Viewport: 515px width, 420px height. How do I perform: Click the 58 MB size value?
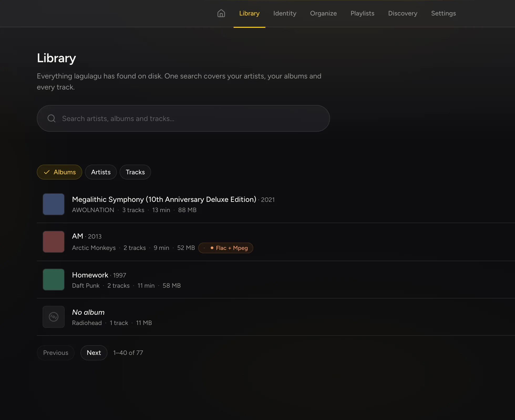[x=172, y=286]
